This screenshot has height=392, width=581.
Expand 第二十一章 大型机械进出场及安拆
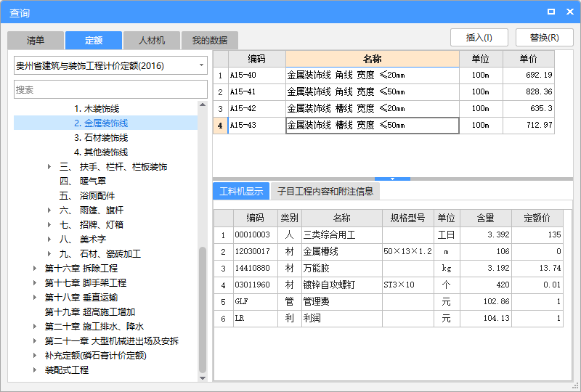pos(35,341)
